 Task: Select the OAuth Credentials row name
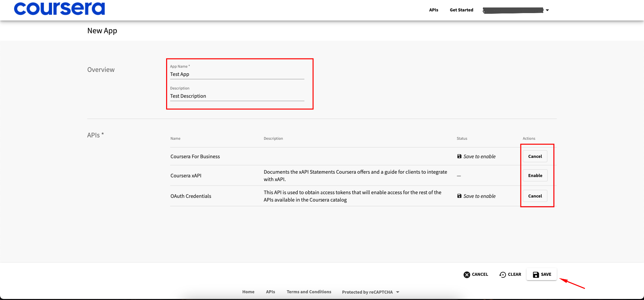[x=191, y=196]
